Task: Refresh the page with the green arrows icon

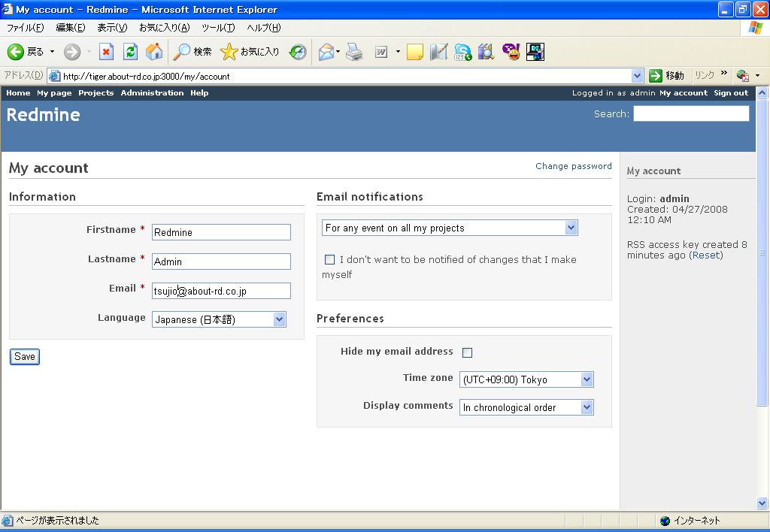Action: 130,52
